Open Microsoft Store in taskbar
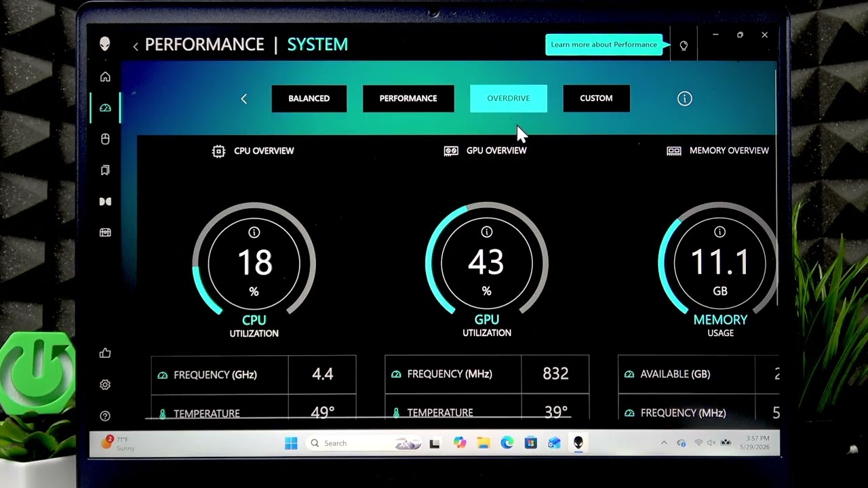The image size is (868, 488). [531, 443]
